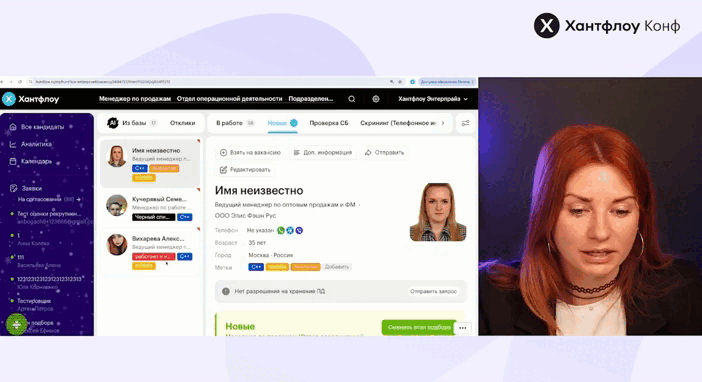Select Кучерявый Семе... candidate card
This screenshot has width=702, height=382.
coord(150,207)
